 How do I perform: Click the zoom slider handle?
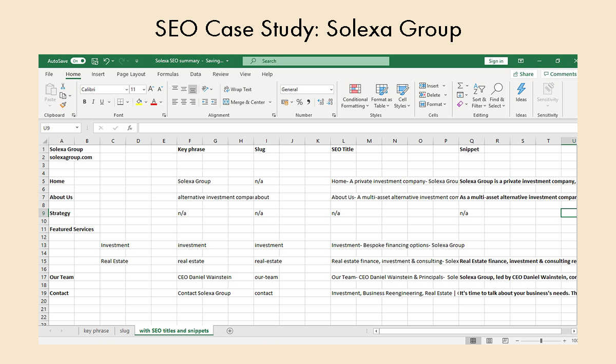(x=541, y=340)
